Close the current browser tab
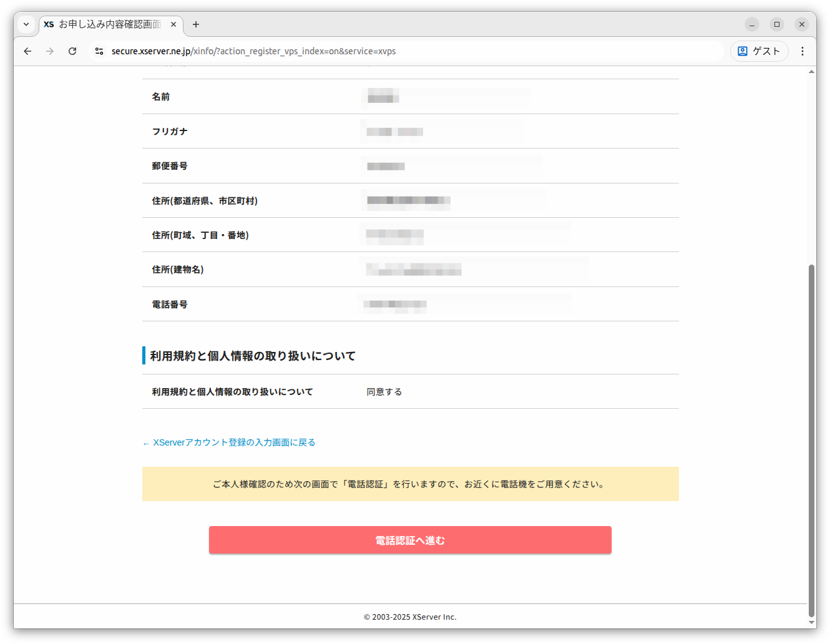 tap(173, 24)
